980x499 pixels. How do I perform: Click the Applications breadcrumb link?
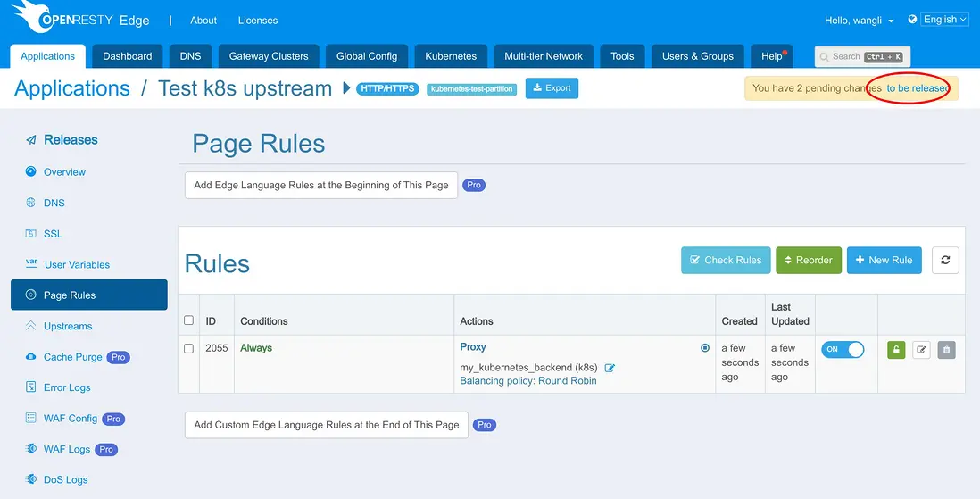point(72,88)
